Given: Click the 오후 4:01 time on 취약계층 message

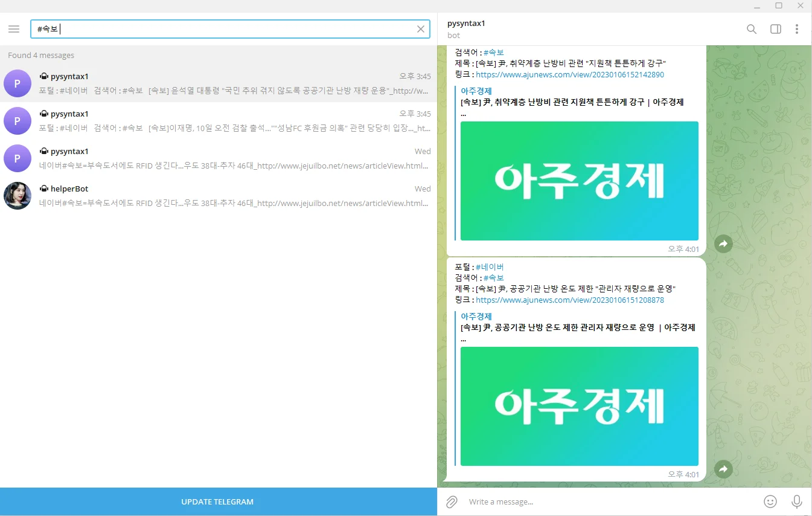Looking at the screenshot, I should coord(683,249).
